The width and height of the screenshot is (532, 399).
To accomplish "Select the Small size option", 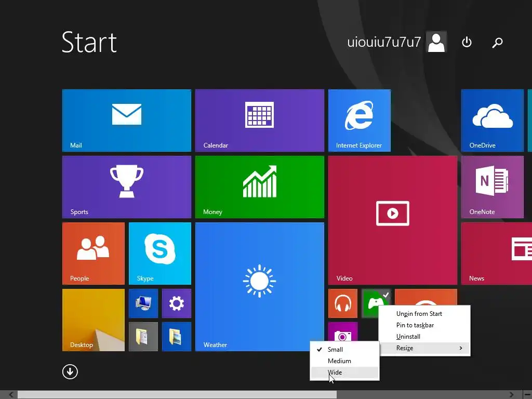I will 345,350.
